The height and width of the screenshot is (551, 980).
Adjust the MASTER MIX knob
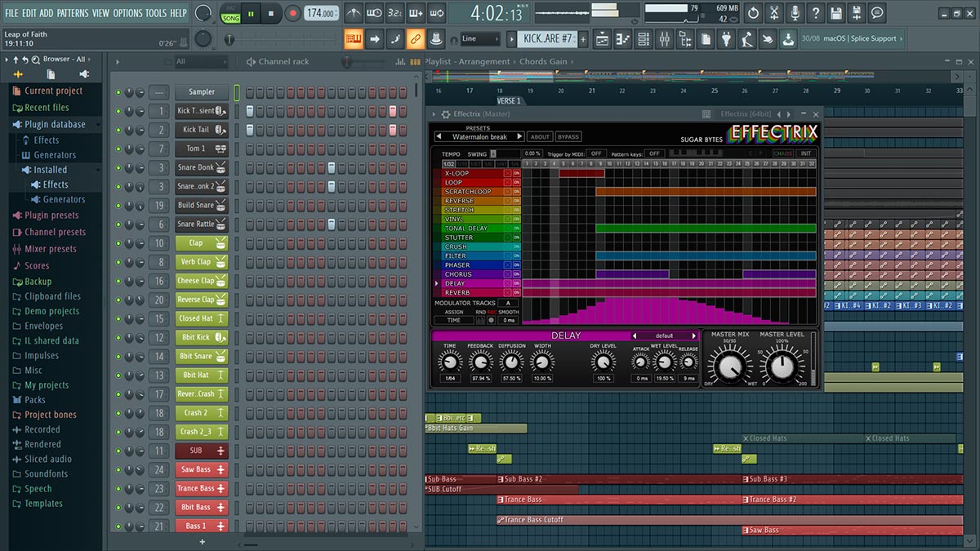coord(730,365)
